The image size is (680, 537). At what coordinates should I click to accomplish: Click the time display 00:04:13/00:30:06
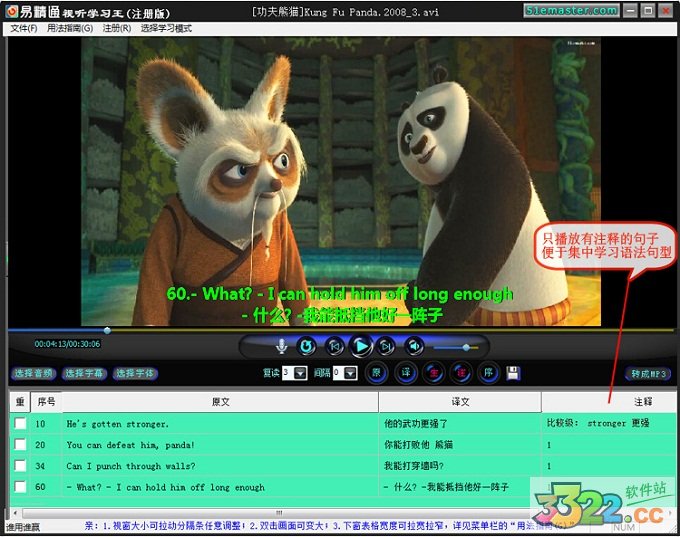67,344
